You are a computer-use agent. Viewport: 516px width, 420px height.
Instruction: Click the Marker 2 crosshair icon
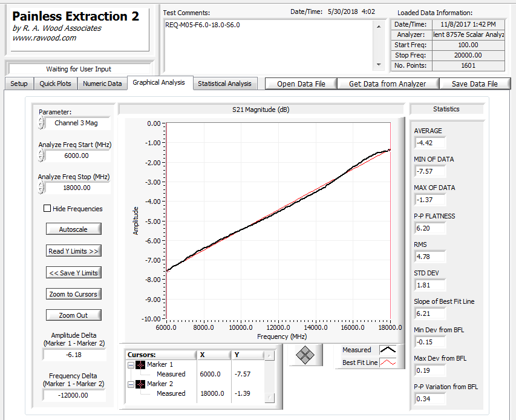[x=140, y=384]
